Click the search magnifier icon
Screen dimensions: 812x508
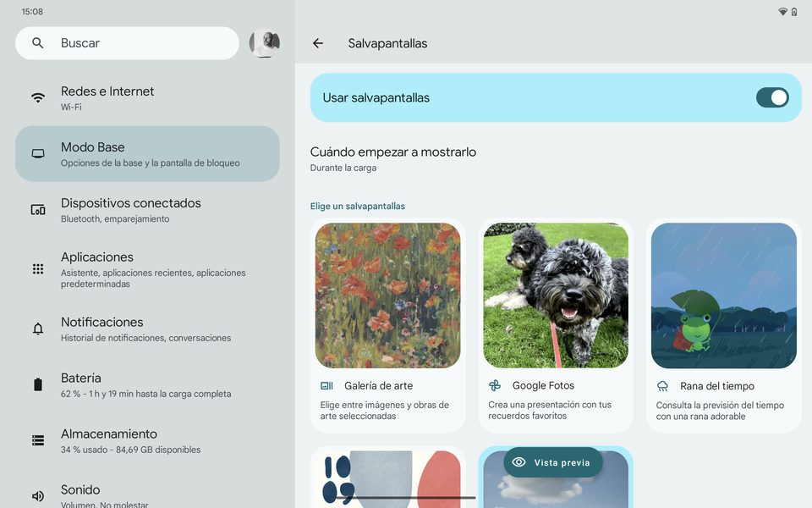[x=38, y=43]
